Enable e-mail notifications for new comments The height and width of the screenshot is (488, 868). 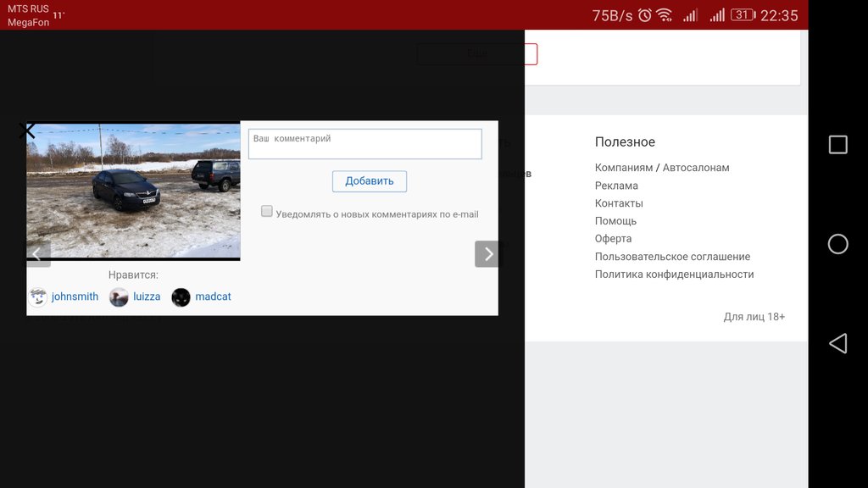click(267, 211)
